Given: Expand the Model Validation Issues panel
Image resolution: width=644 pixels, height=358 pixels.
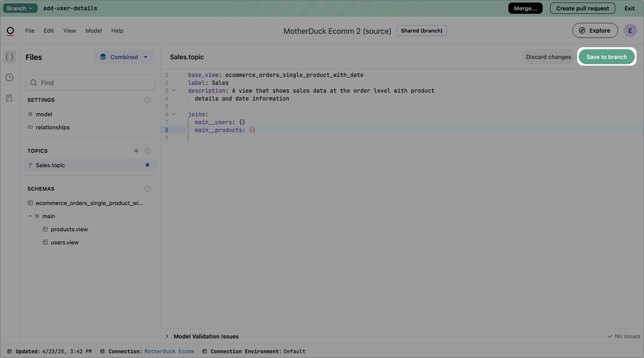Looking at the screenshot, I should coord(167,336).
